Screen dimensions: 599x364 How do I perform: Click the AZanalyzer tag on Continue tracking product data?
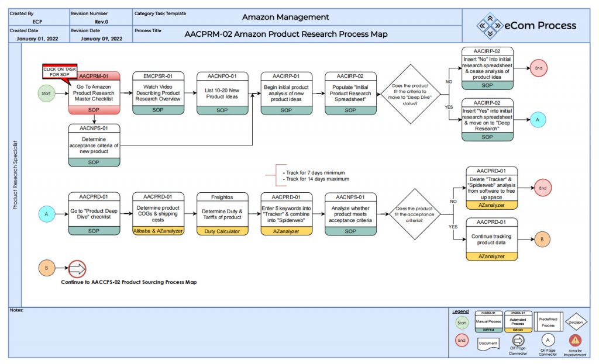click(x=490, y=256)
